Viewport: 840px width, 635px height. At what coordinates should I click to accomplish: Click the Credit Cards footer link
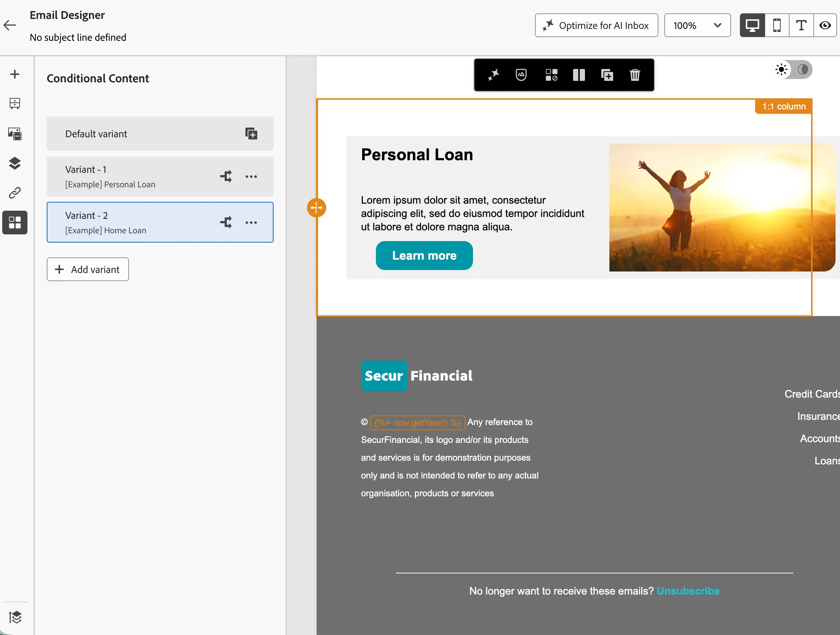pos(812,394)
